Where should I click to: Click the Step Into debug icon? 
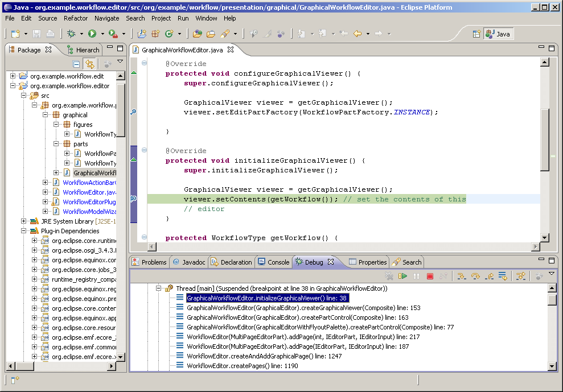click(462, 276)
